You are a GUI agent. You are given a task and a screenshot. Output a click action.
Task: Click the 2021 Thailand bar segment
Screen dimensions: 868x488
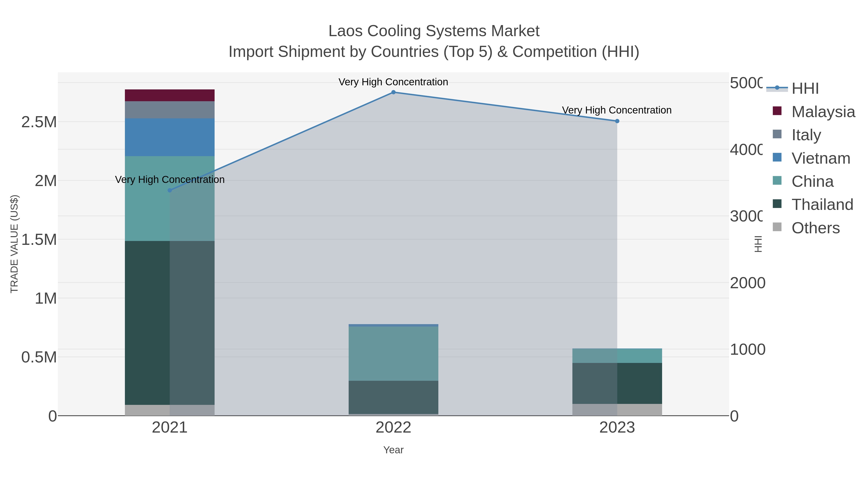[170, 323]
